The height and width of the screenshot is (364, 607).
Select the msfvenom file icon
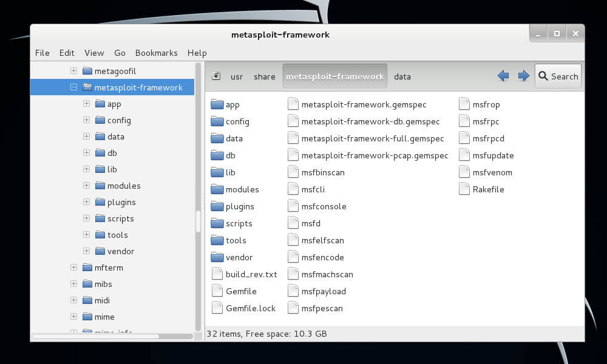coord(464,172)
